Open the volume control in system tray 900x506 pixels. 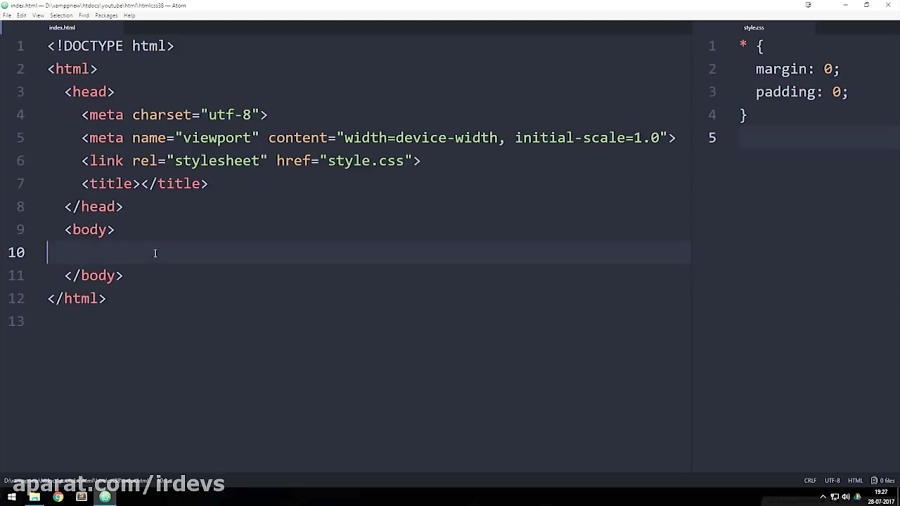coord(846,497)
